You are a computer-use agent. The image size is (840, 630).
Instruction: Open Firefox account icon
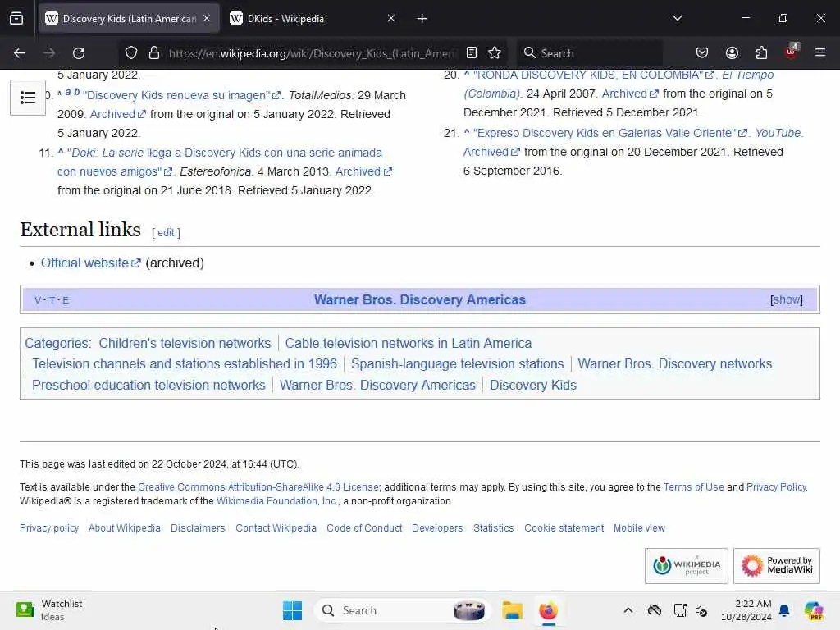tap(732, 53)
